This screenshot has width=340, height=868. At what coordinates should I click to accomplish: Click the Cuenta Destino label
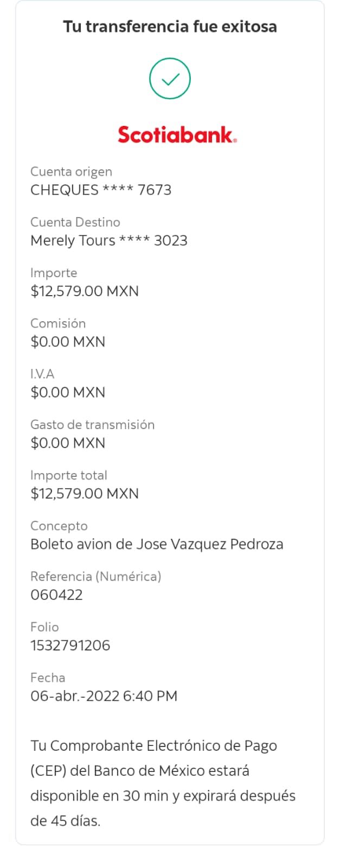(75, 222)
